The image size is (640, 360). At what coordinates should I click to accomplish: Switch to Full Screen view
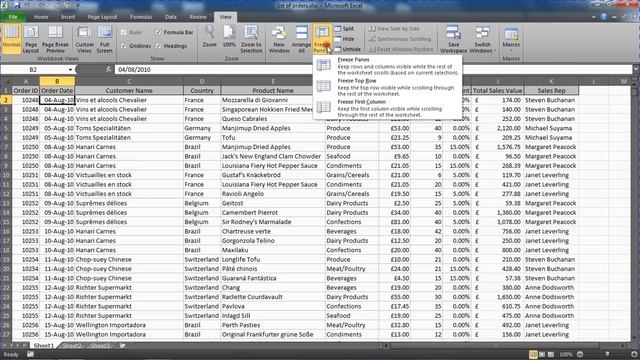tap(104, 39)
